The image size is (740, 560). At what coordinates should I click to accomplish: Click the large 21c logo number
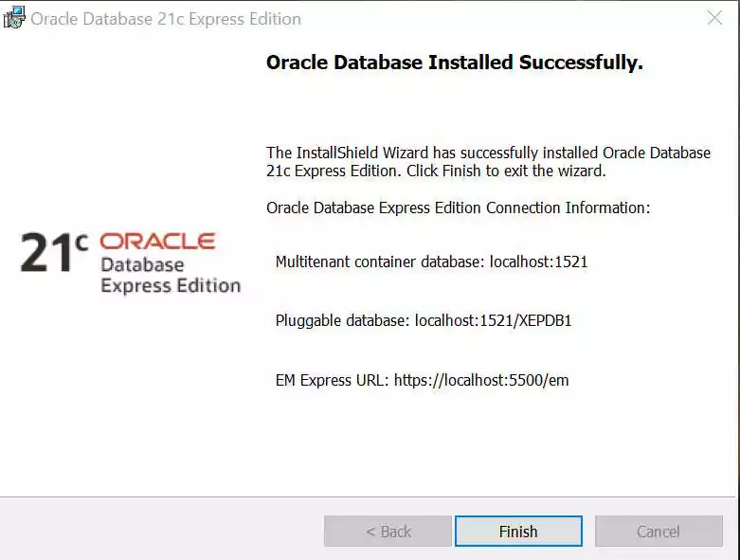(x=45, y=255)
